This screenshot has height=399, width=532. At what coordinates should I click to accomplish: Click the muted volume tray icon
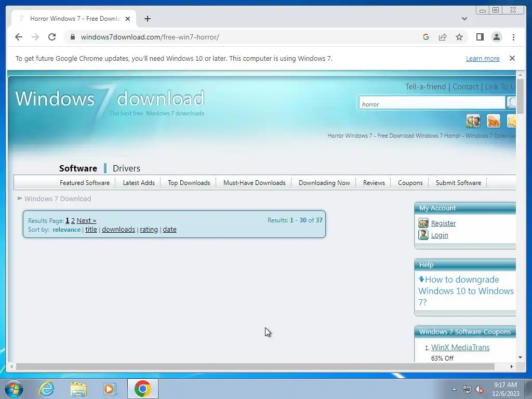point(480,390)
